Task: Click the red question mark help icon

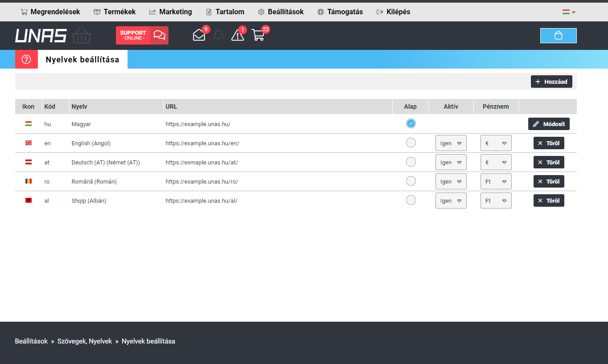Action: click(26, 59)
